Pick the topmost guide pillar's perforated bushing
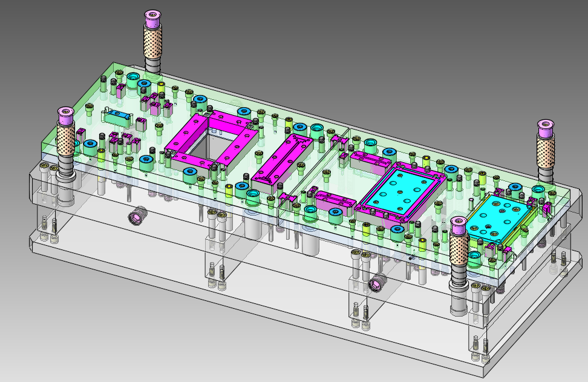The image size is (588, 382). click(152, 41)
